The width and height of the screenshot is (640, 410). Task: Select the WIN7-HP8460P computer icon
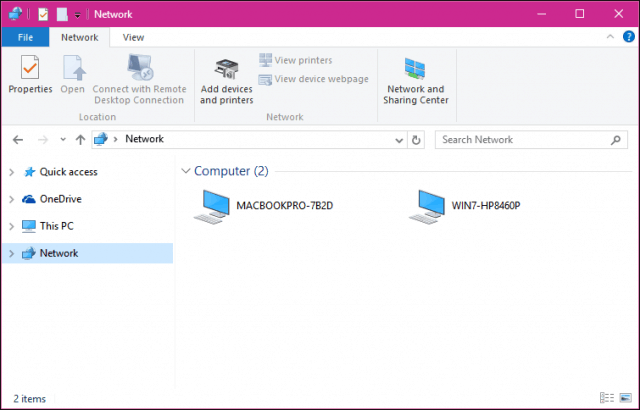click(x=427, y=207)
